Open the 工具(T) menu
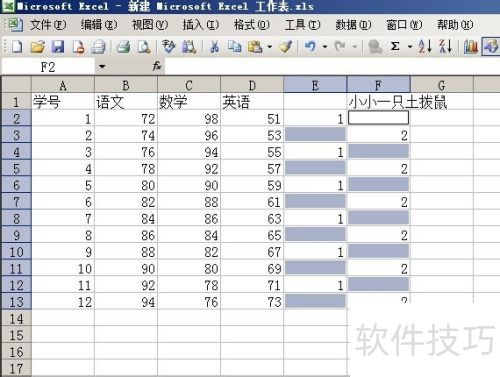 coord(302,25)
